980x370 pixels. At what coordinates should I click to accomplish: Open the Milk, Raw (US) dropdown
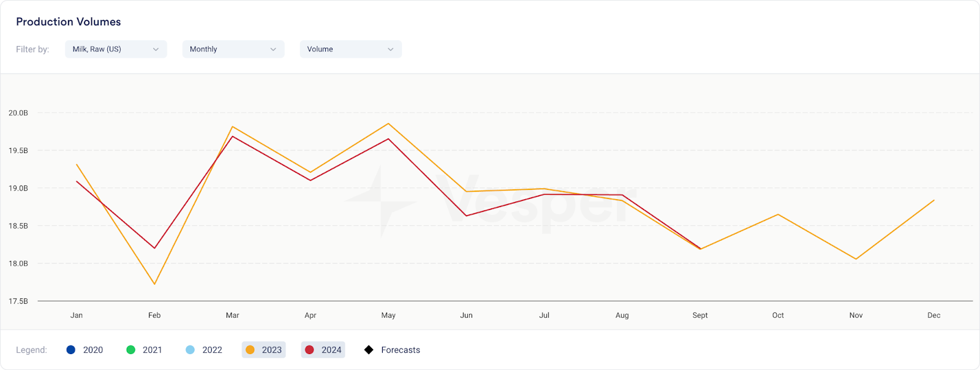click(x=116, y=49)
